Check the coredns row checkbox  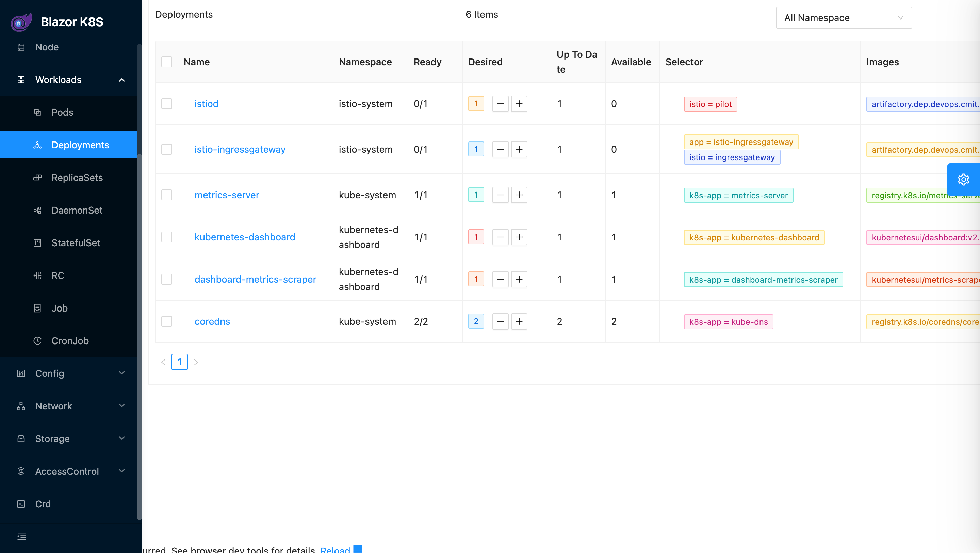coord(167,321)
